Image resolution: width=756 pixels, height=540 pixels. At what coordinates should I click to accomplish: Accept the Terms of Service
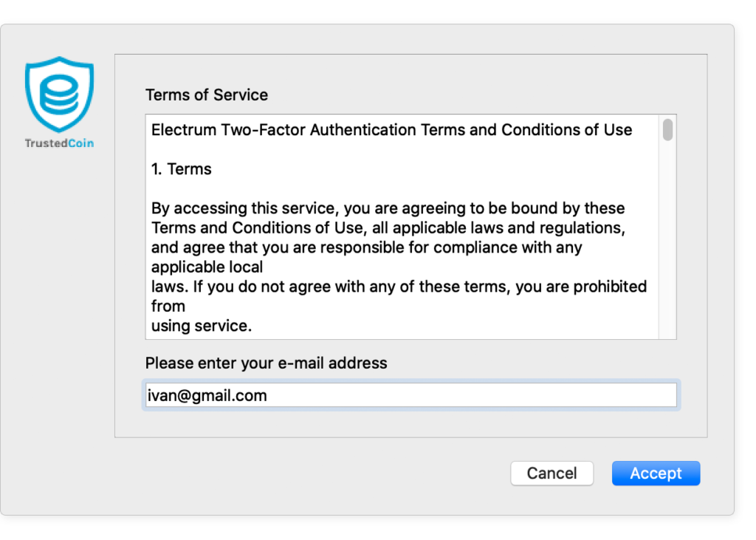tap(656, 473)
